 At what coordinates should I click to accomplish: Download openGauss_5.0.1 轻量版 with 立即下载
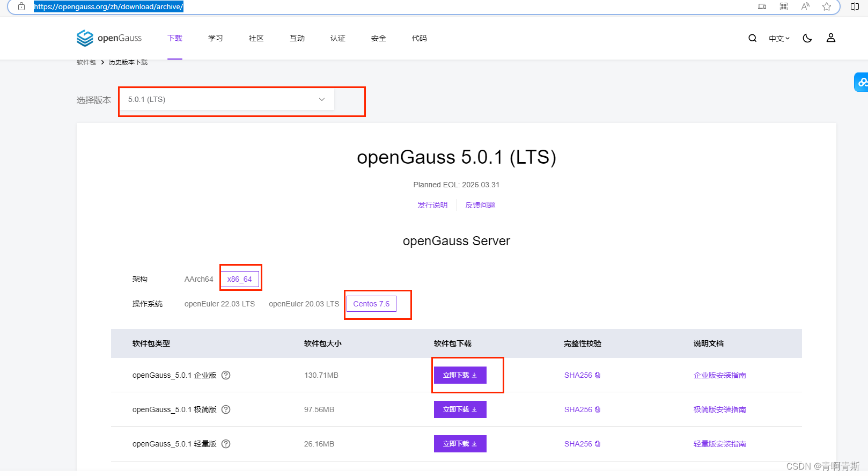tap(460, 444)
